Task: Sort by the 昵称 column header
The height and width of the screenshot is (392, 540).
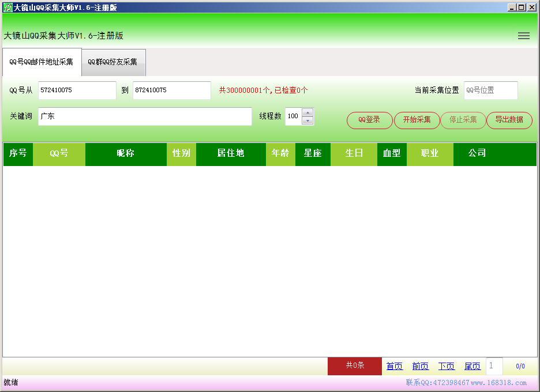Action: coord(125,153)
